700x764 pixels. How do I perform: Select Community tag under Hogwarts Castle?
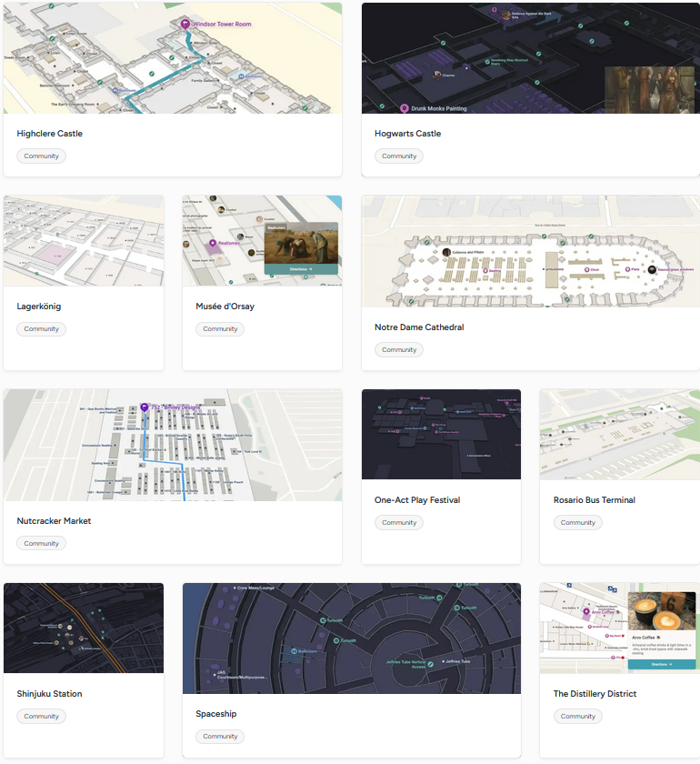[399, 156]
